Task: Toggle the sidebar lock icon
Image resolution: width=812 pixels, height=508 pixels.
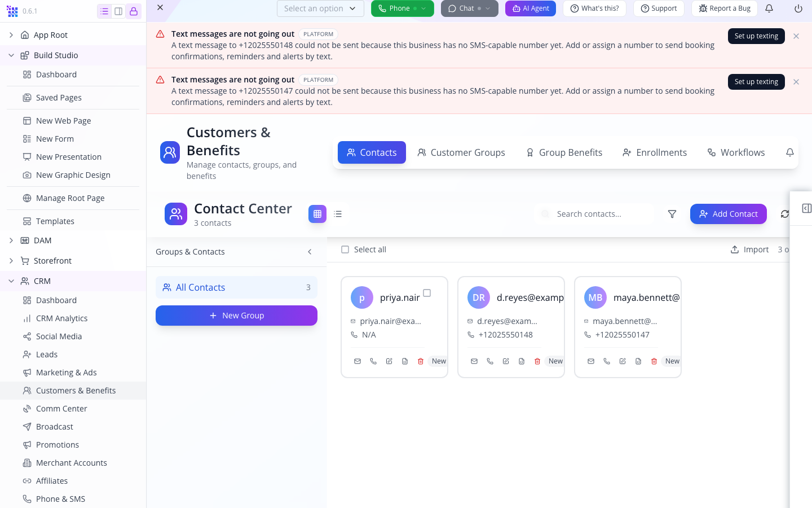Action: click(x=134, y=11)
